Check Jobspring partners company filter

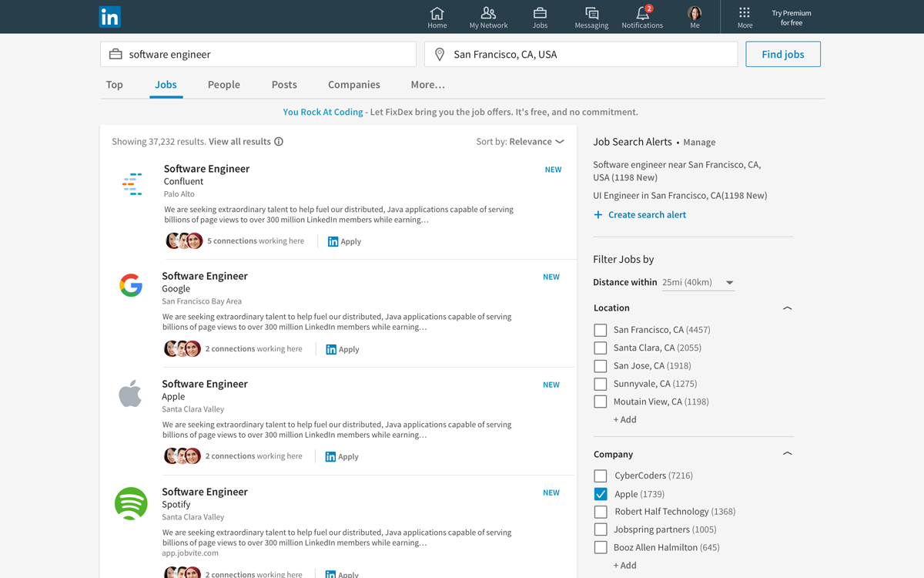(601, 529)
